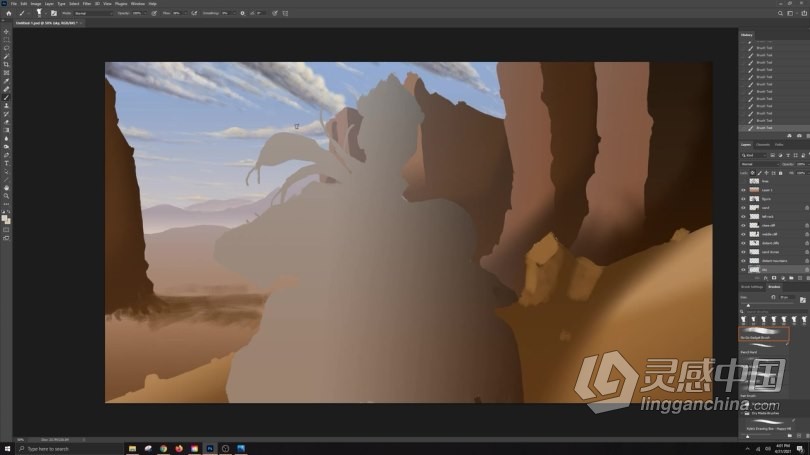This screenshot has height=455, width=810.
Task: Select the Crop tool
Action: coord(6,65)
